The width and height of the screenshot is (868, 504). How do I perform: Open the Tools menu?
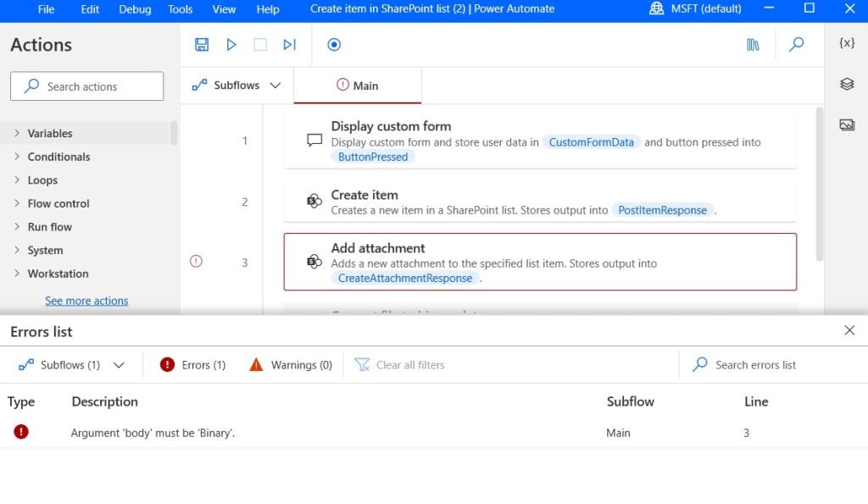pos(180,9)
